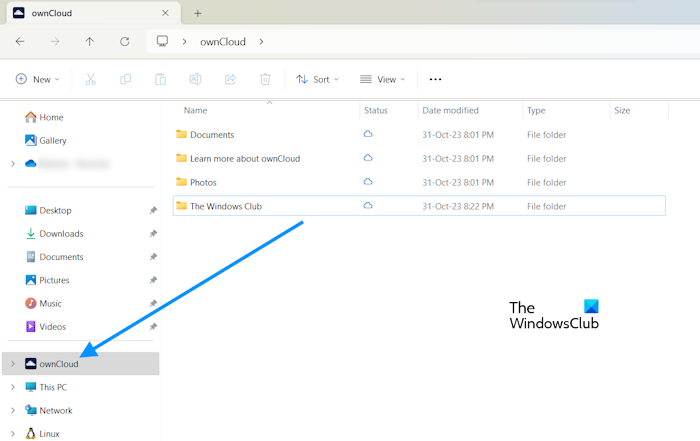Image resolution: width=700 pixels, height=441 pixels.
Task: Click cloud status icon for Photos folder
Action: pos(368,182)
